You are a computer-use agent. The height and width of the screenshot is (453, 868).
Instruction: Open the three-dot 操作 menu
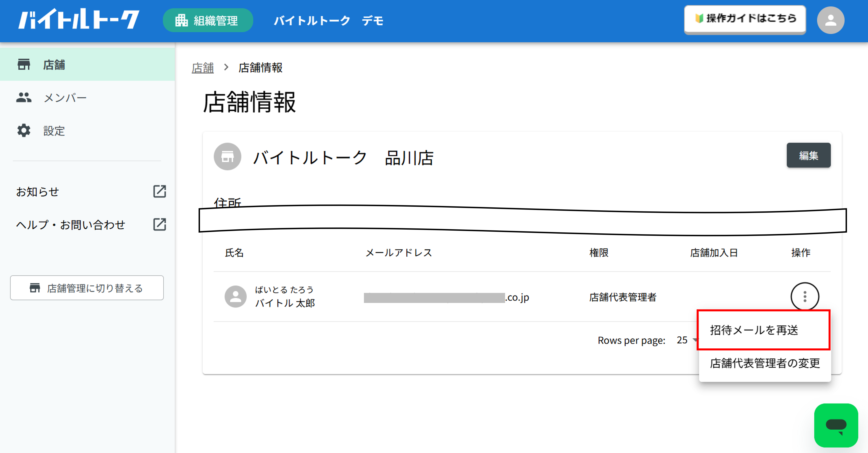805,297
